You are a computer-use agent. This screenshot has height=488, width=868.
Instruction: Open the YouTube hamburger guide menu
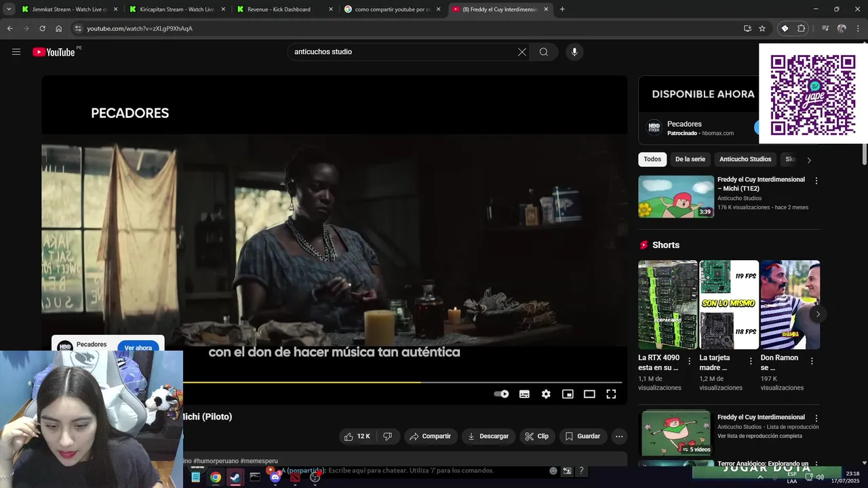coord(16,52)
